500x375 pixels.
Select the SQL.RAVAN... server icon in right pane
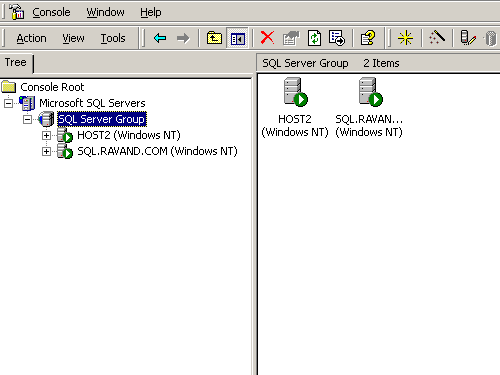click(370, 92)
